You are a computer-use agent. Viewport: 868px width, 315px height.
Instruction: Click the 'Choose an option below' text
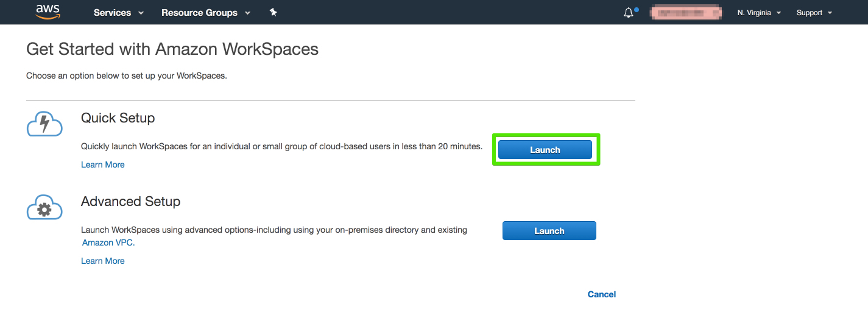[127, 76]
